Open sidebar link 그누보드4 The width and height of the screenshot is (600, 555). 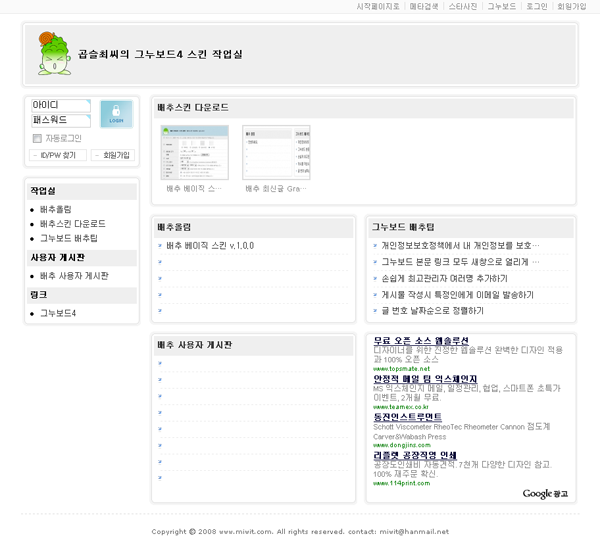point(58,313)
